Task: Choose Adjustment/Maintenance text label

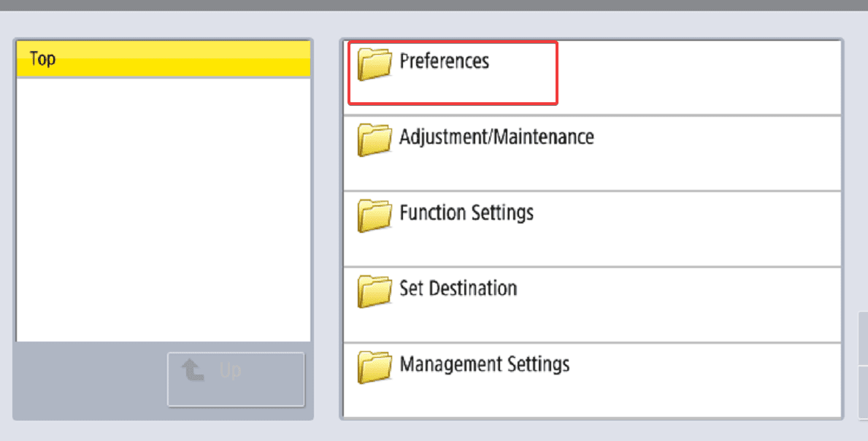Action: (x=496, y=137)
